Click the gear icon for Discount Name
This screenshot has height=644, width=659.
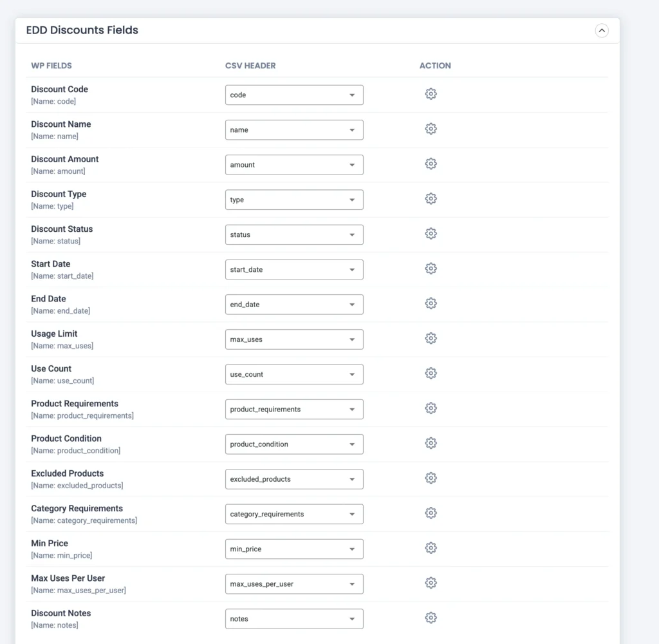coord(431,129)
